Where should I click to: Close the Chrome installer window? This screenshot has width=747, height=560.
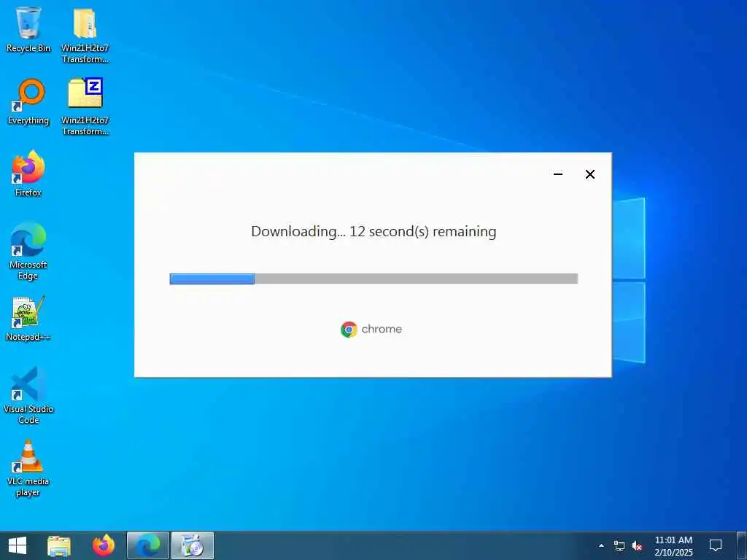click(x=589, y=174)
